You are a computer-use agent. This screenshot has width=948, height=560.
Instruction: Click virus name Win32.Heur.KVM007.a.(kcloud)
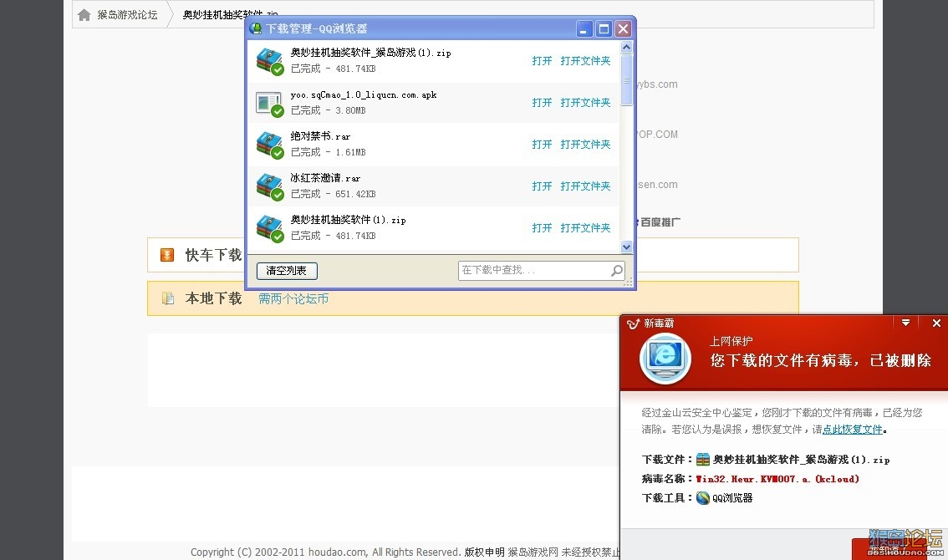coord(777,479)
